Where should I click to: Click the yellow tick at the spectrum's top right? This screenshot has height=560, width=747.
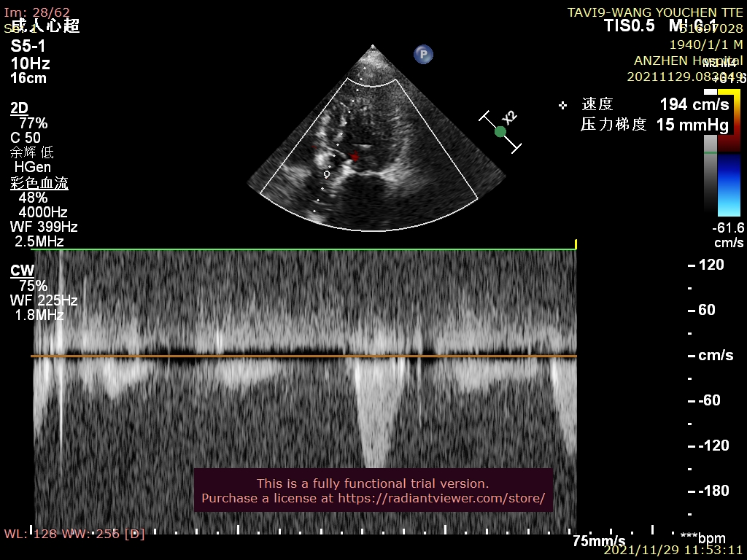click(576, 244)
